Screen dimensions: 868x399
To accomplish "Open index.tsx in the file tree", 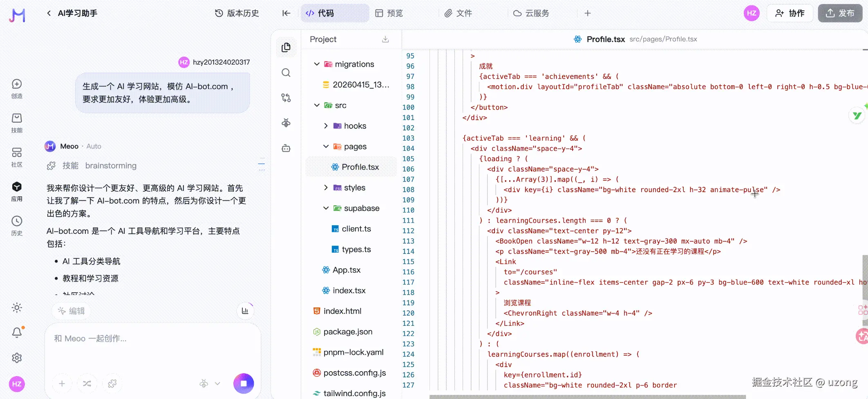I will pyautogui.click(x=344, y=291).
